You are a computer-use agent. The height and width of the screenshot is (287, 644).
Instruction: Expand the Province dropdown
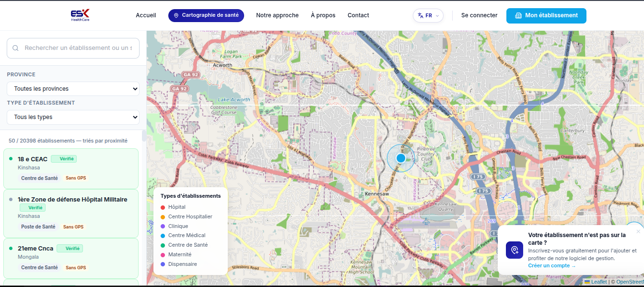(73, 89)
